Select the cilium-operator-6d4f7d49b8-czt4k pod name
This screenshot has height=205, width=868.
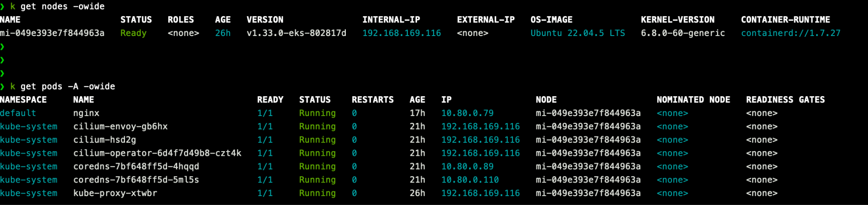pos(157,153)
